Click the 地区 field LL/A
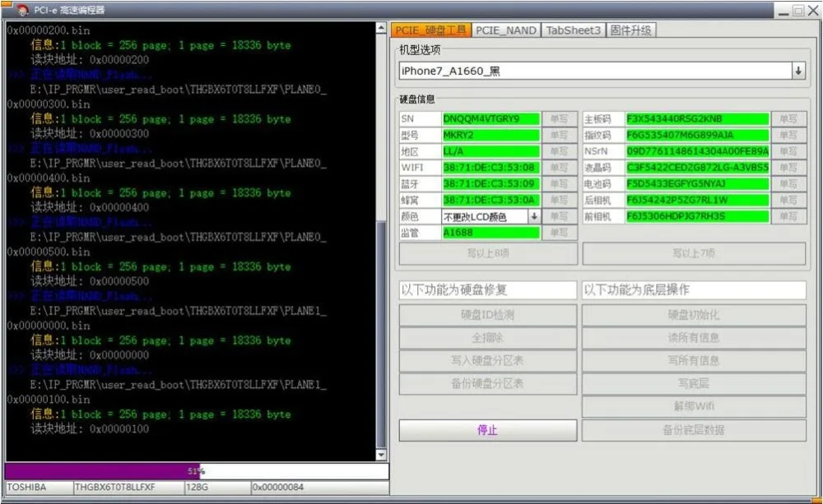Viewport: 823px width, 504px height. pyautogui.click(x=491, y=151)
